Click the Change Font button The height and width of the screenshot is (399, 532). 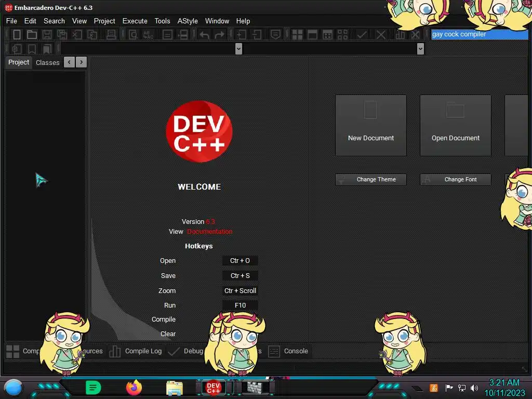point(456,179)
